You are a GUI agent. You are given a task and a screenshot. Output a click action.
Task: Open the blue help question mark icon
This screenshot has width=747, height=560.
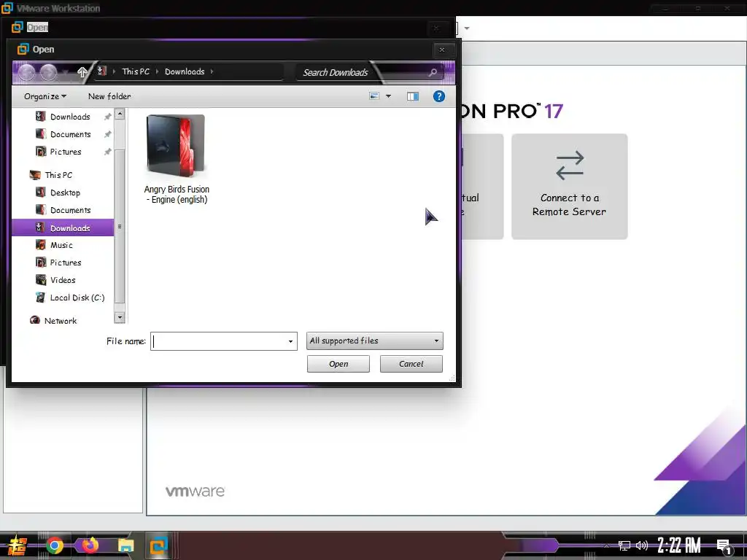point(438,97)
